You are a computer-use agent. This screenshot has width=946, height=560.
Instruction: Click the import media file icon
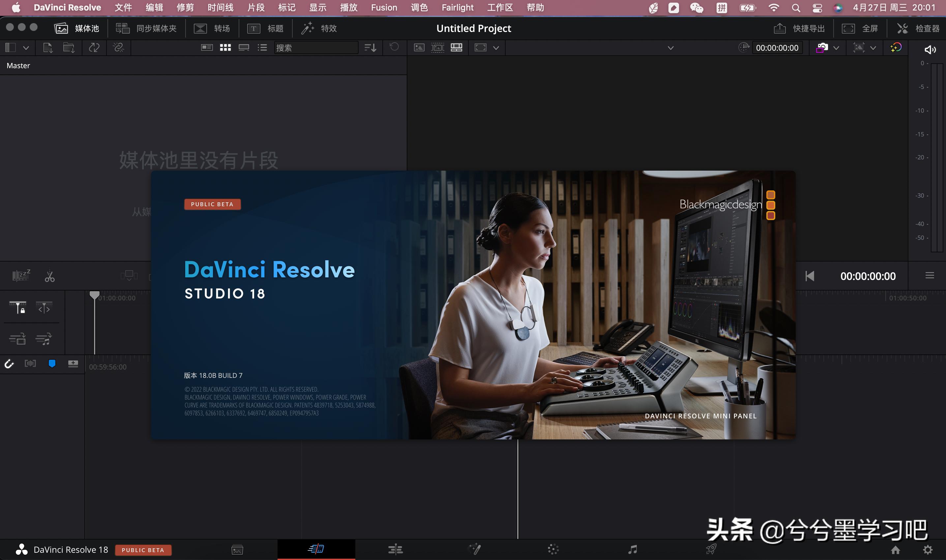point(48,48)
